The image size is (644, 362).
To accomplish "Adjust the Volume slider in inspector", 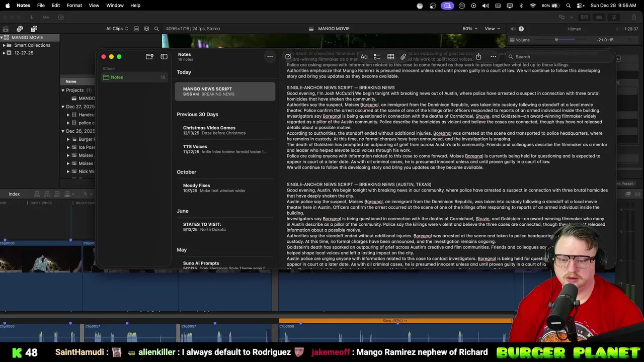I will pyautogui.click(x=556, y=40).
